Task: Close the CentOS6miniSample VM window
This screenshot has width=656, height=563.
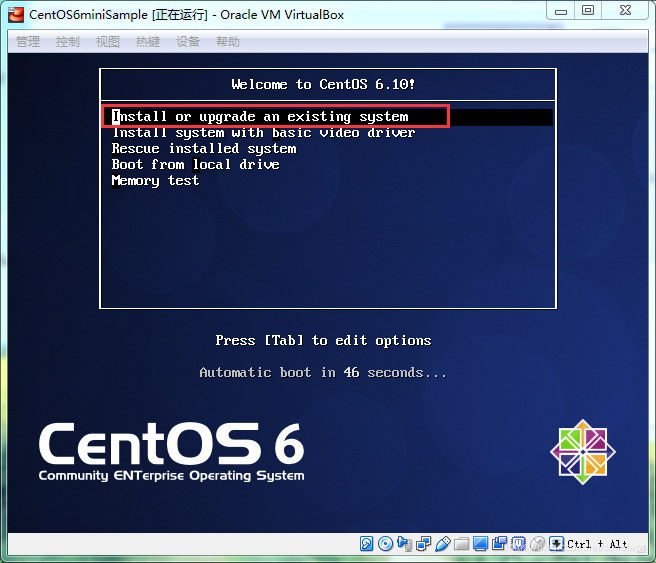Action: (625, 10)
